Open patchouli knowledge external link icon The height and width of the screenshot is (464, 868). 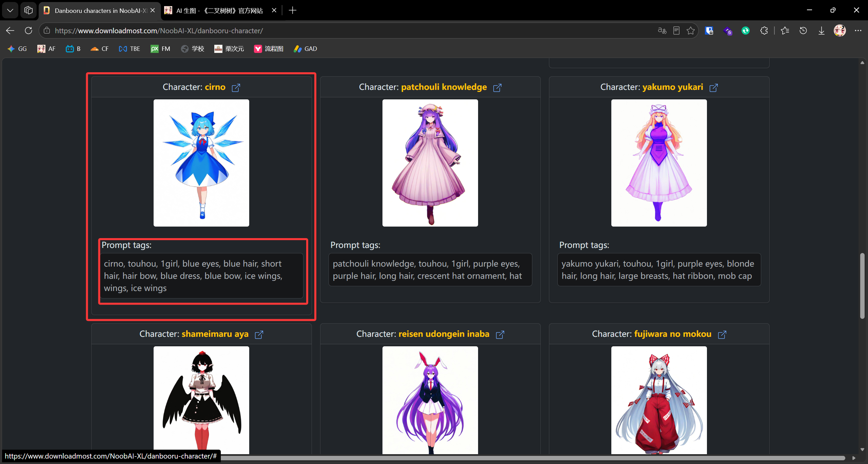497,88
